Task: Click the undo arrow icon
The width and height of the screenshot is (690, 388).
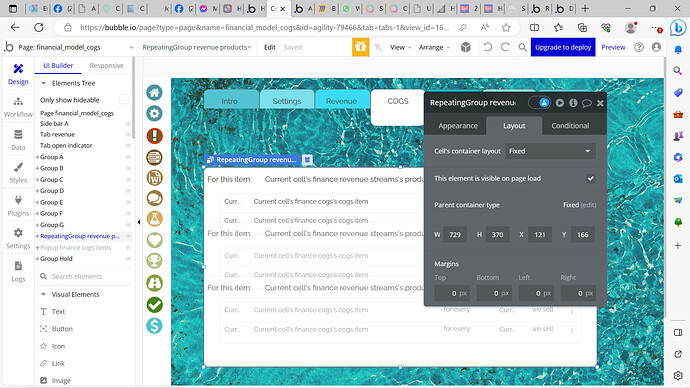Action: pos(488,47)
